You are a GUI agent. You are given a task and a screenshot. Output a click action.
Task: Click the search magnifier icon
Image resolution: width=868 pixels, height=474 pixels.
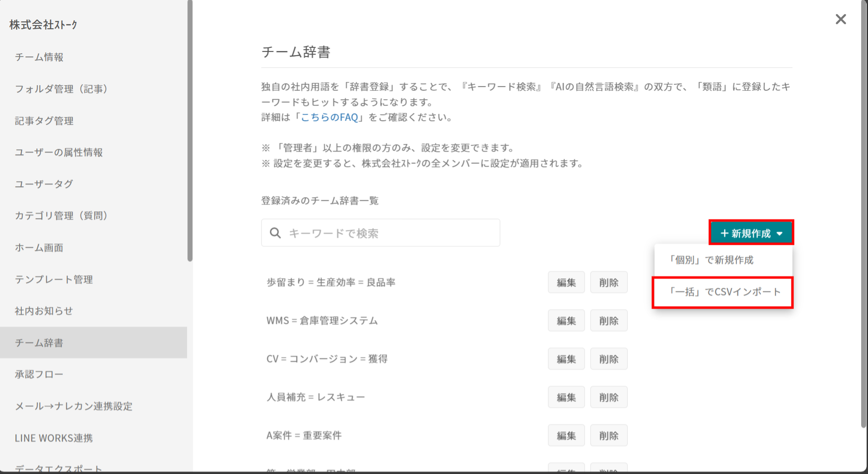[x=275, y=233]
